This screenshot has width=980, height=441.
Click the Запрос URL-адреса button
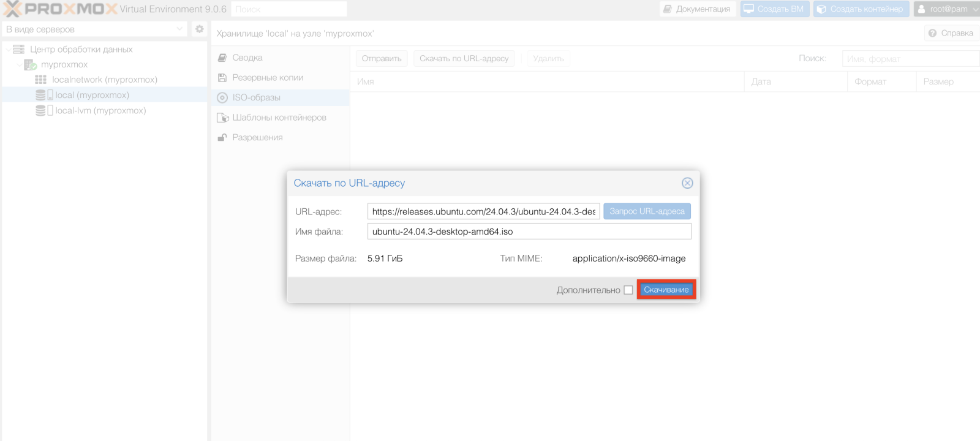[x=647, y=211]
